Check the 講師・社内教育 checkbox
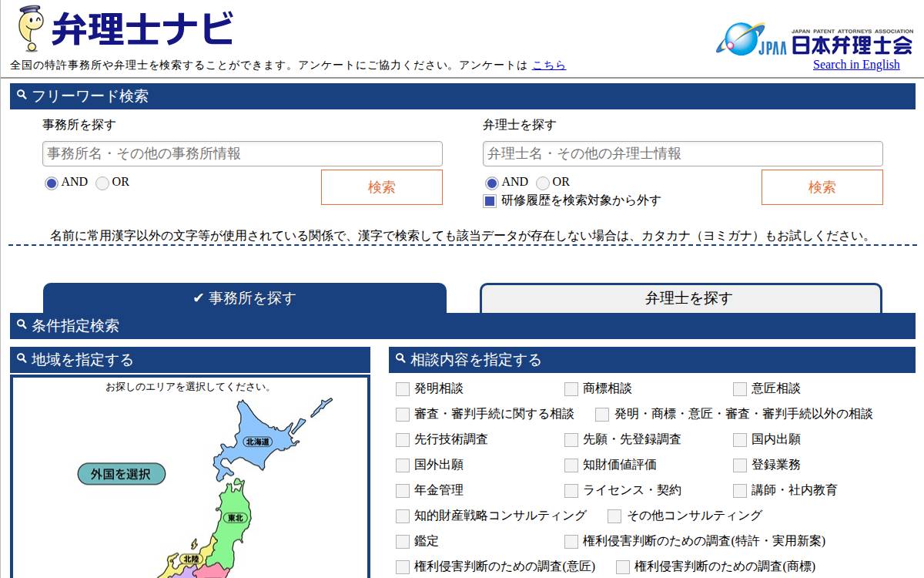 click(740, 491)
